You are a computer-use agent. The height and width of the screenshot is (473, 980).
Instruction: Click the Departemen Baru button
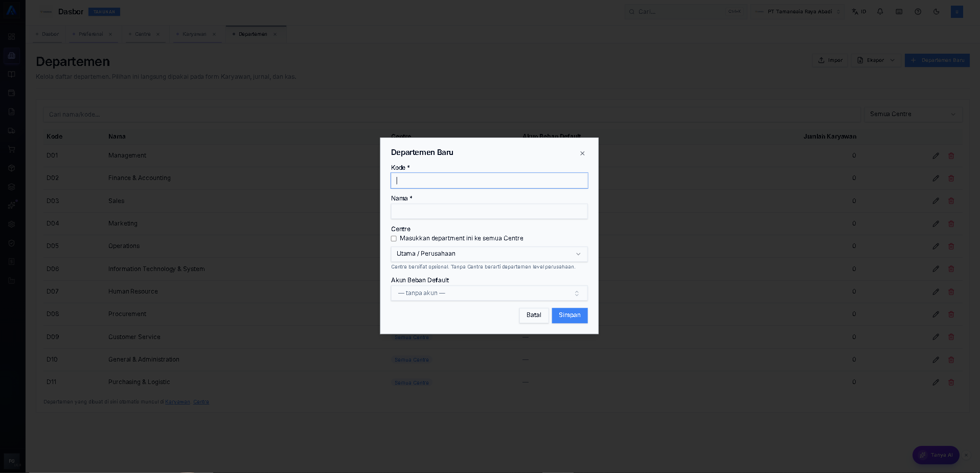click(937, 60)
